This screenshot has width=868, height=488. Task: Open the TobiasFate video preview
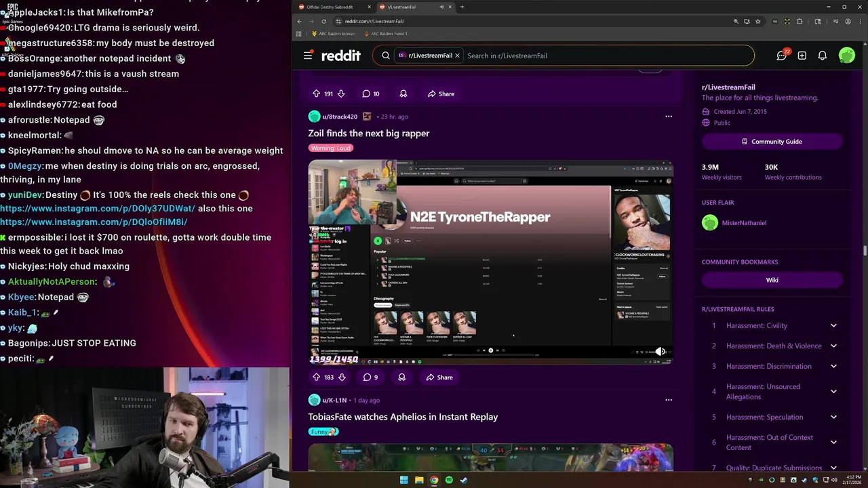point(491,457)
